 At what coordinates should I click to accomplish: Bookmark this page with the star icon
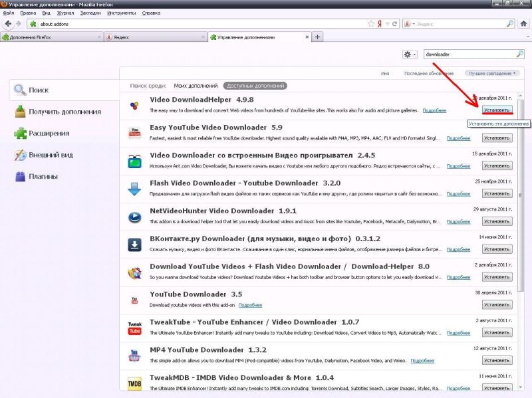click(x=371, y=24)
